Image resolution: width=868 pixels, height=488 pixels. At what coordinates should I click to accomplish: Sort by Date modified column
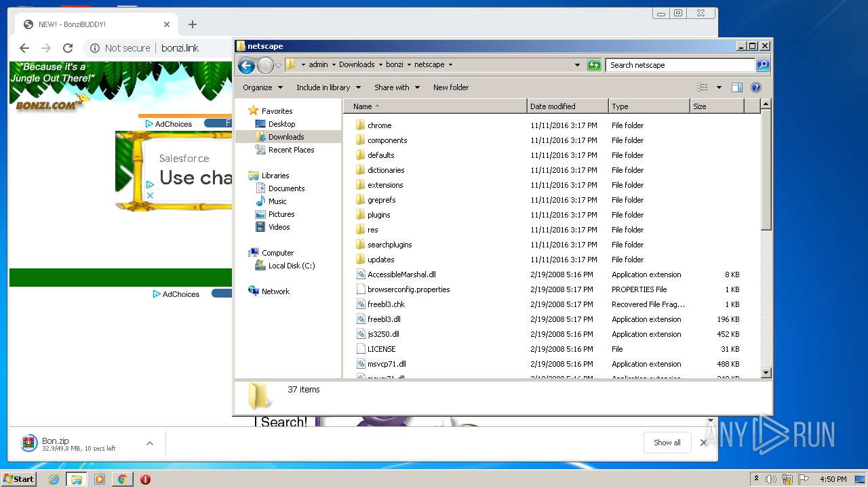(x=568, y=106)
